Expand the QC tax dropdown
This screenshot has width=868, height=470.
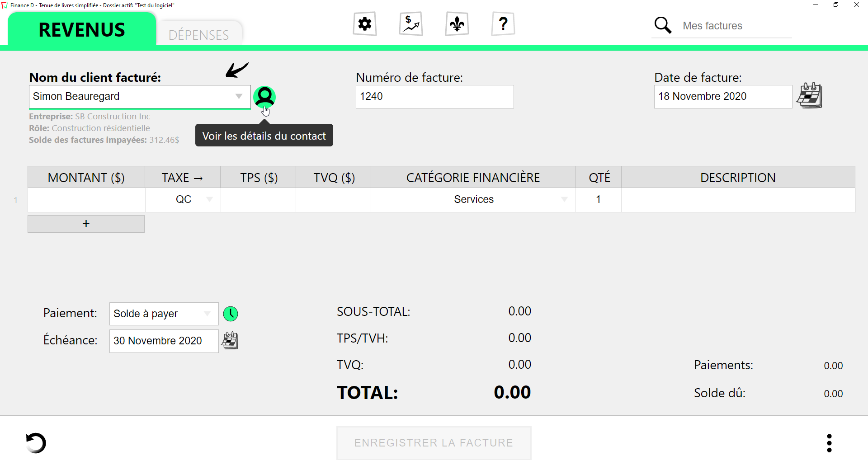click(x=209, y=199)
